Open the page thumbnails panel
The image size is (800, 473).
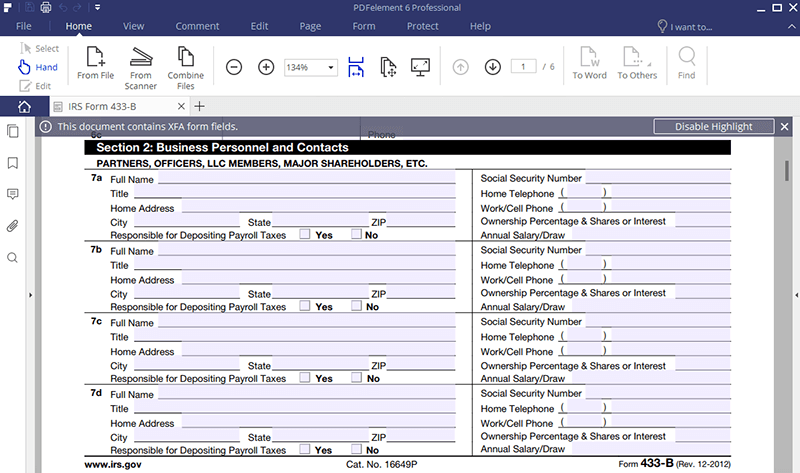pyautogui.click(x=13, y=131)
